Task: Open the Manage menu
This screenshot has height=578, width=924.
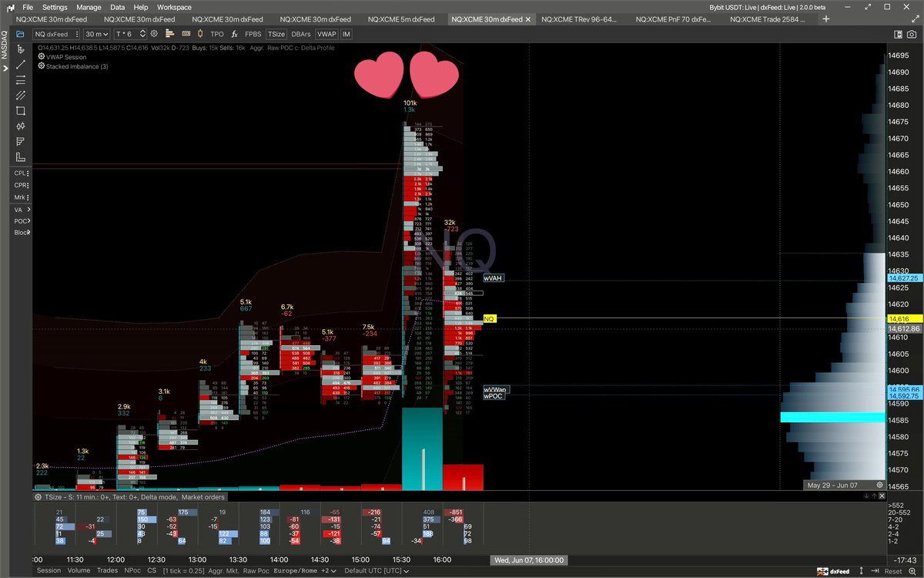Action: tap(89, 7)
